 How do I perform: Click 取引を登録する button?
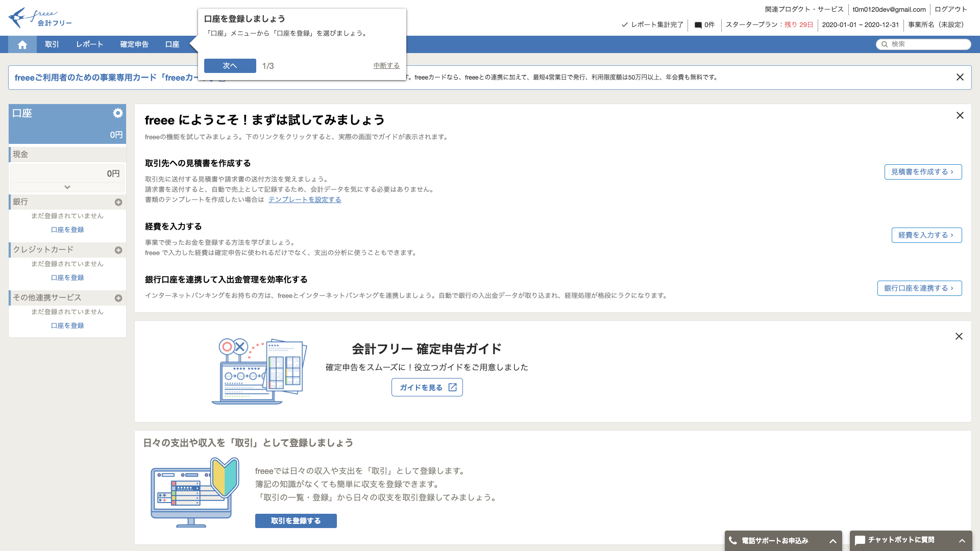click(296, 521)
